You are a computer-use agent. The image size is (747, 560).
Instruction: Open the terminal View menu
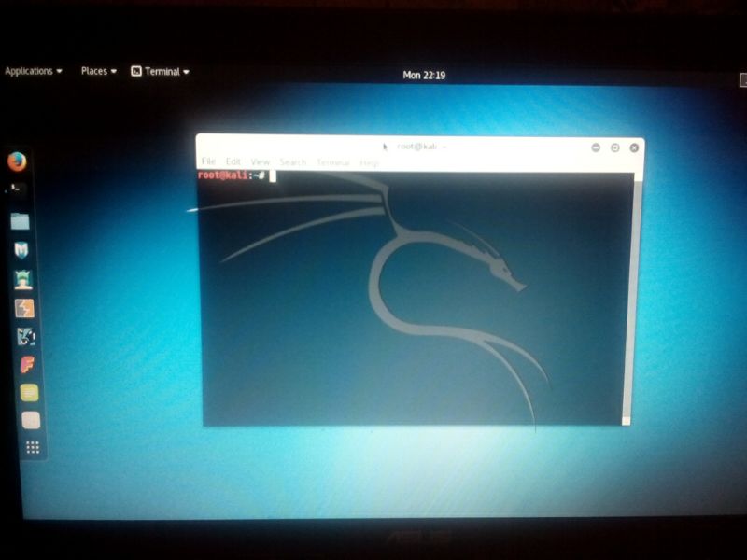click(260, 161)
